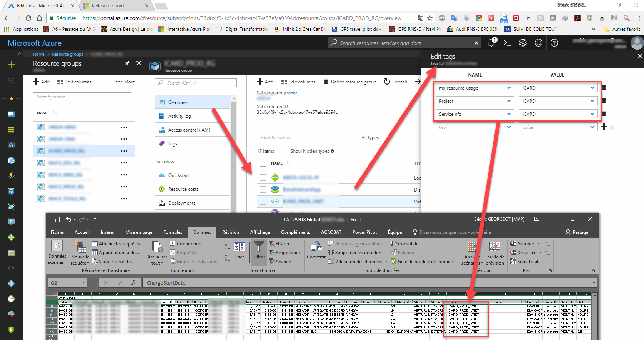Viewport: 644px width, 340px height.
Task: Focus Azure search resources field
Action: click(404, 43)
